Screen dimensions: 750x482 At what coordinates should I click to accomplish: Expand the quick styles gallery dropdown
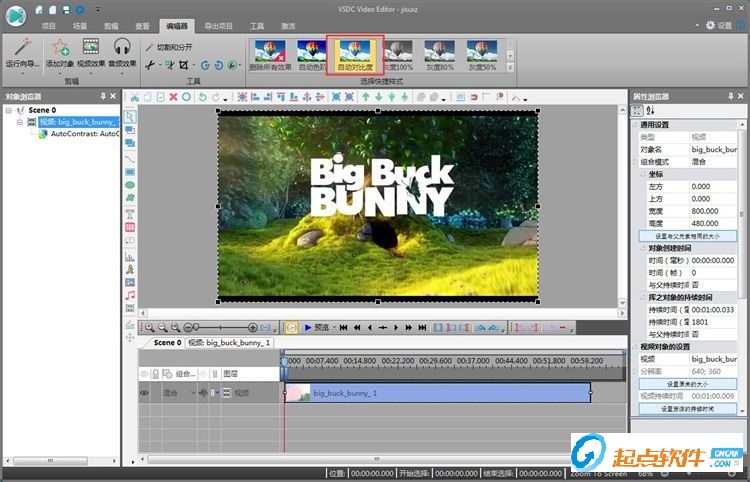click(x=510, y=68)
